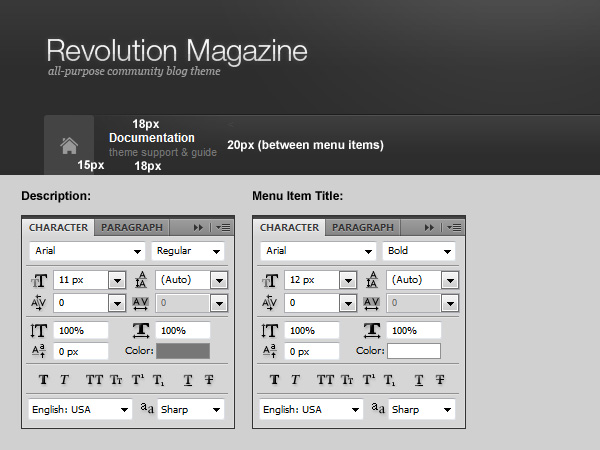The height and width of the screenshot is (450, 600).
Task: Click horizontal scale icon in Menu Item Title panel
Action: [372, 330]
